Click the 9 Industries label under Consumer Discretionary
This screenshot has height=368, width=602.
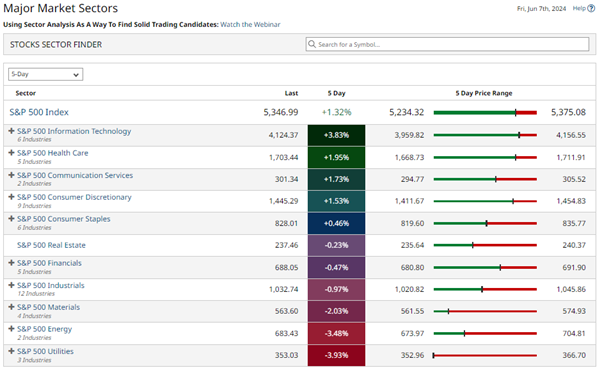tap(34, 206)
